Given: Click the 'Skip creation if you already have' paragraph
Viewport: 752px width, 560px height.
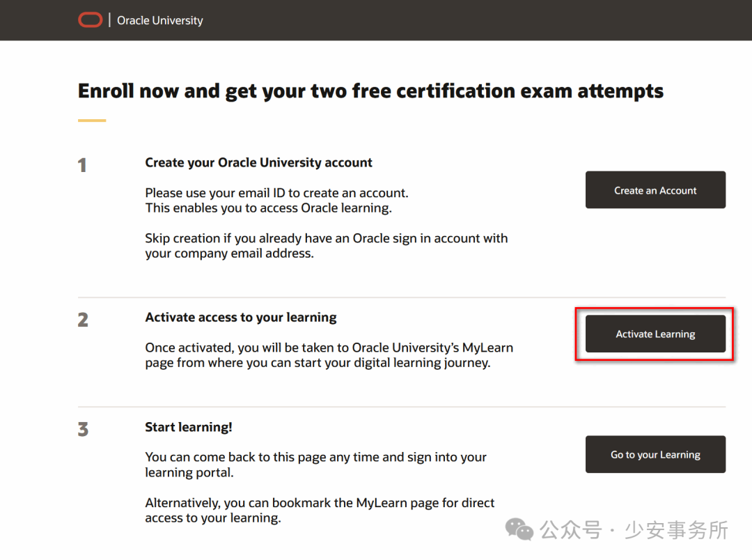Looking at the screenshot, I should 326,246.
